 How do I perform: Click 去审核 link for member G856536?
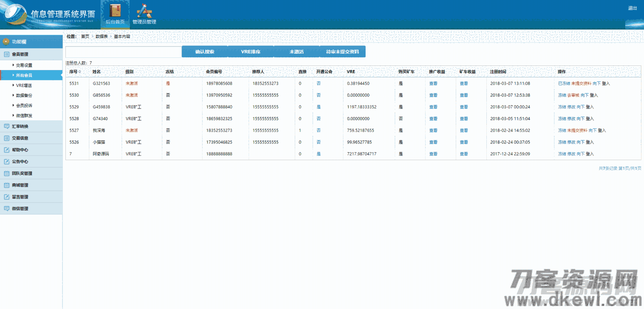click(573, 95)
